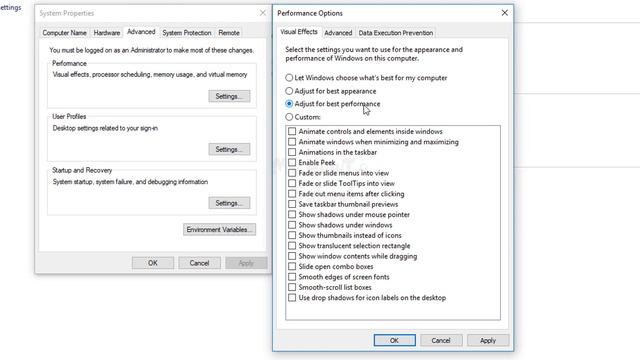Cancel the System Properties window

pyautogui.click(x=199, y=263)
